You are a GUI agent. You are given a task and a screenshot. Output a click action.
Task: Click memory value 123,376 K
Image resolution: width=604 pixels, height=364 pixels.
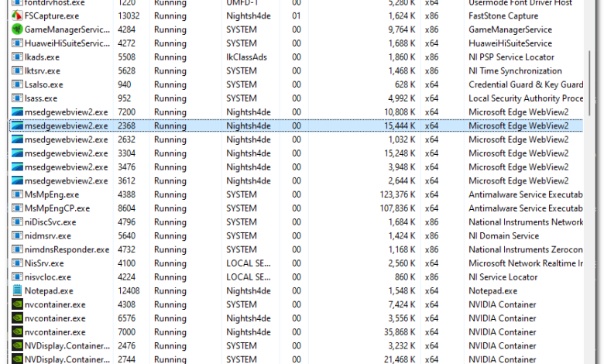[x=397, y=195]
